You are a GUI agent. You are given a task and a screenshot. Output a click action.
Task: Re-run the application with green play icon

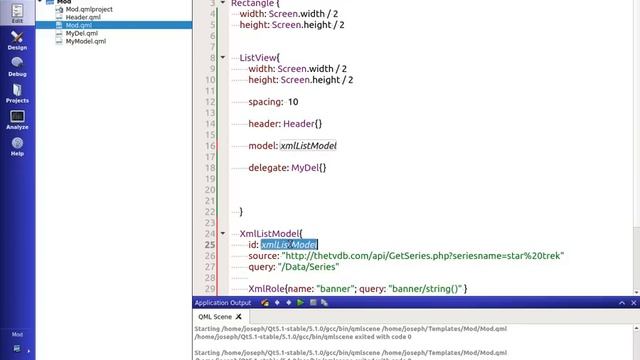(300, 302)
